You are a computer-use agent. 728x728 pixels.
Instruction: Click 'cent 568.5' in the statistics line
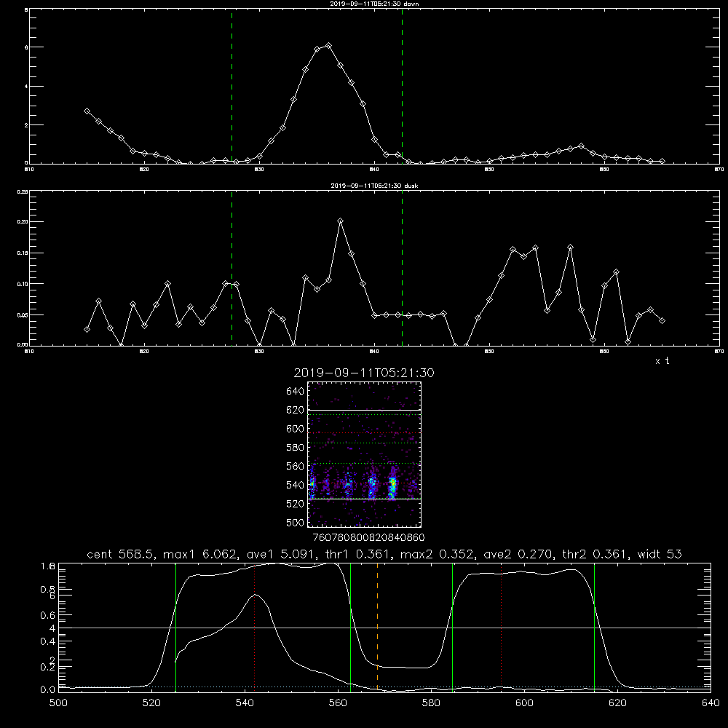click(120, 554)
